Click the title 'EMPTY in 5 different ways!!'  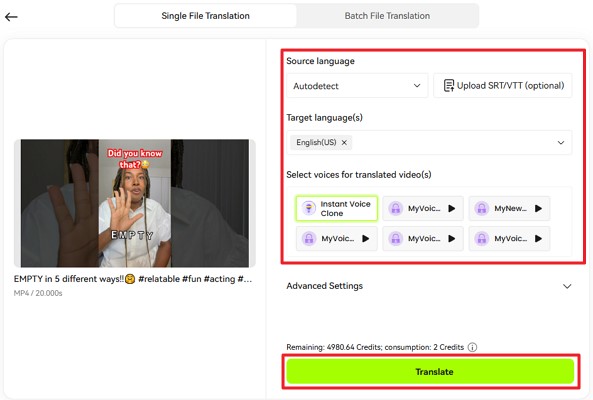[69, 279]
